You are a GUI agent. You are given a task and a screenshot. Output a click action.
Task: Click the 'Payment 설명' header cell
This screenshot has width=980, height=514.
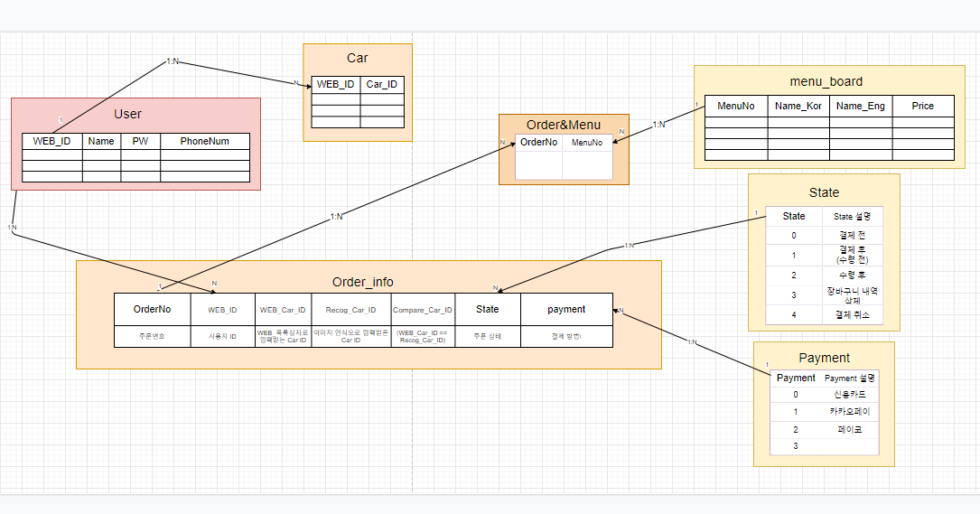click(x=849, y=378)
